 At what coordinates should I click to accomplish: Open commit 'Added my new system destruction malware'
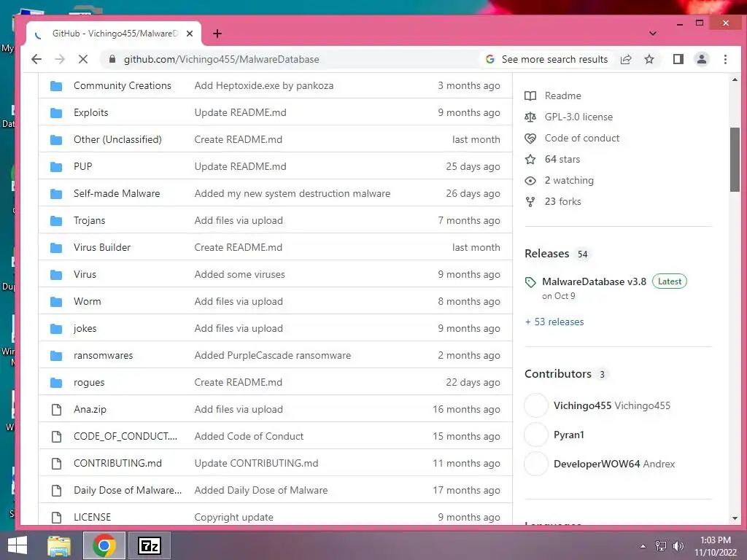(x=292, y=193)
